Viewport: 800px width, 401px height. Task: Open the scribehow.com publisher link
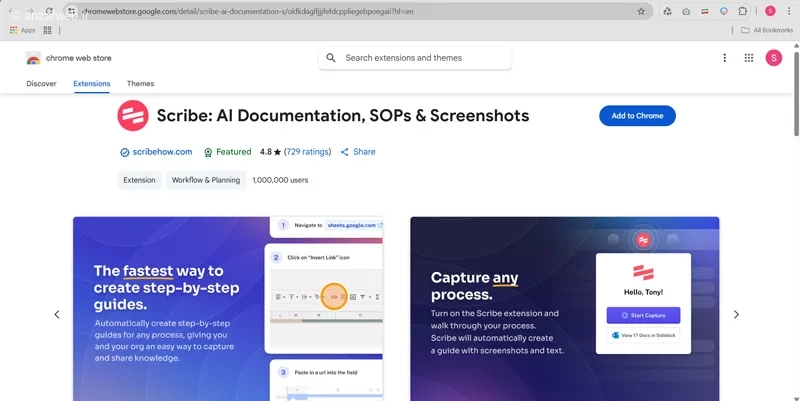point(162,152)
